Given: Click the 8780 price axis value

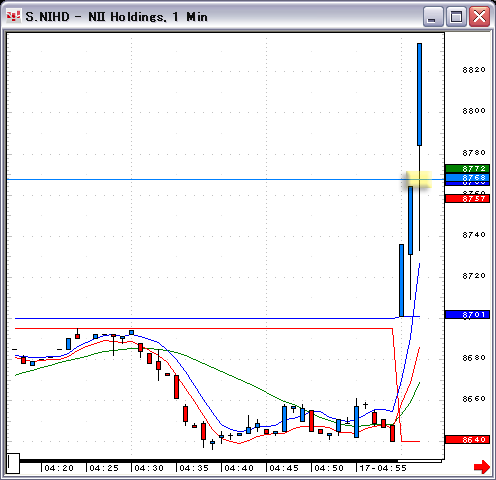Looking at the screenshot, I should (x=474, y=153).
